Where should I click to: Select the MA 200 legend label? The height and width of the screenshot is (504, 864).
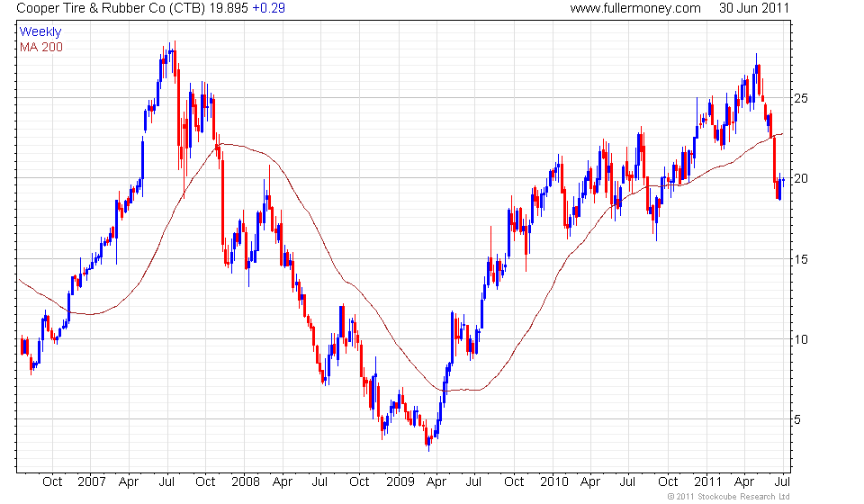point(41,46)
